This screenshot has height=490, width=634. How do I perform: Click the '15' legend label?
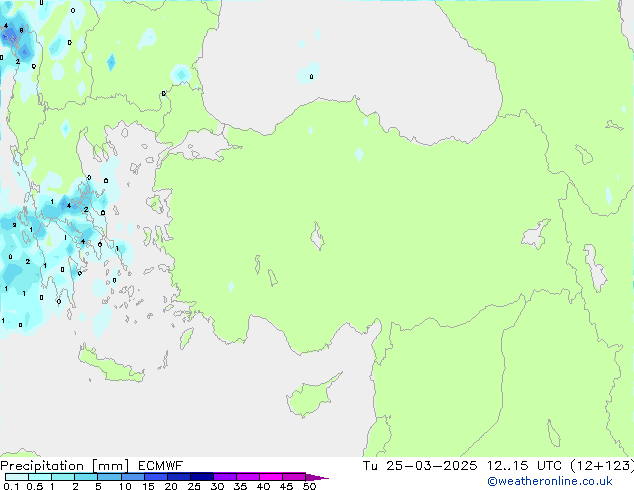[x=148, y=486]
